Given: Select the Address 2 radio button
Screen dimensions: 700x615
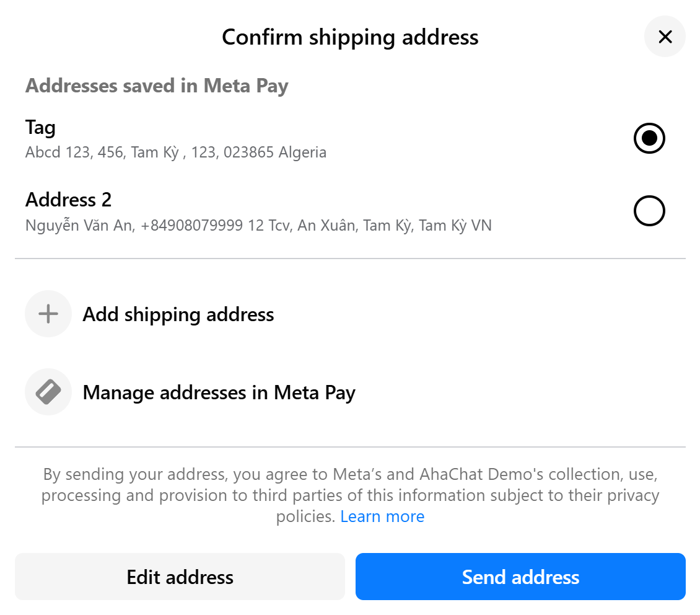Looking at the screenshot, I should tap(649, 211).
